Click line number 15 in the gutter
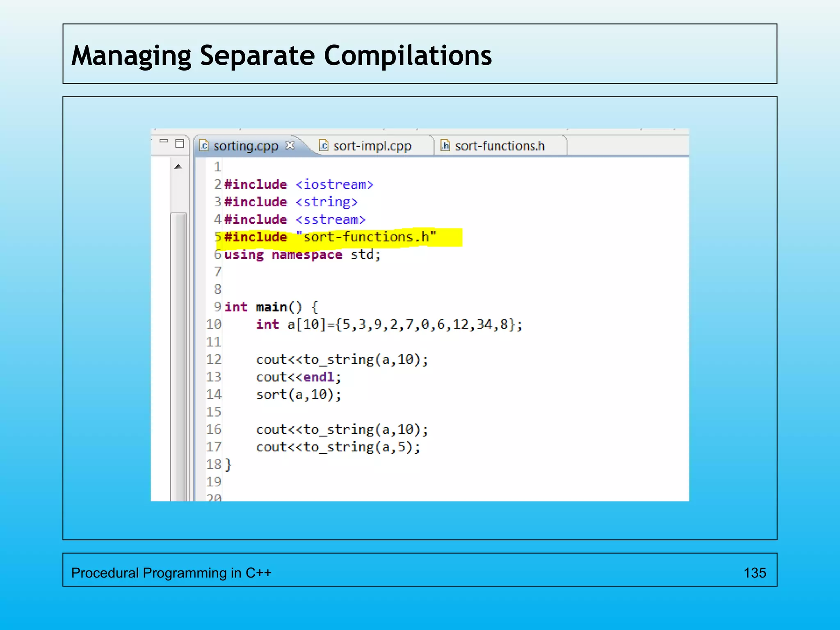This screenshot has height=630, width=840. [213, 412]
